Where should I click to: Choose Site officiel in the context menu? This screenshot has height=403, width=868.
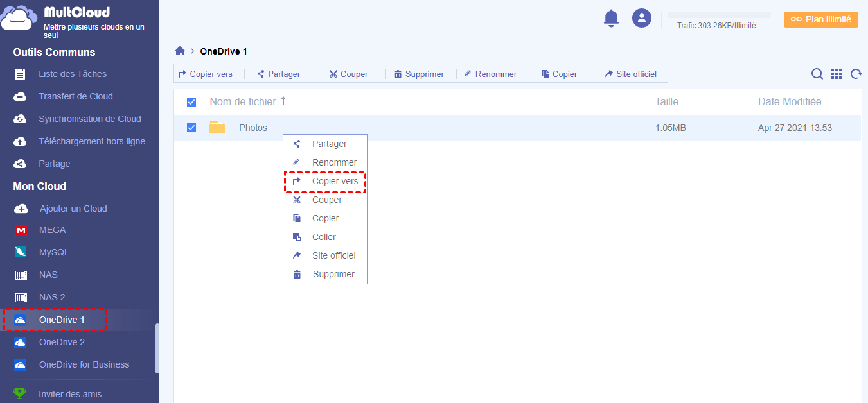(x=325, y=255)
